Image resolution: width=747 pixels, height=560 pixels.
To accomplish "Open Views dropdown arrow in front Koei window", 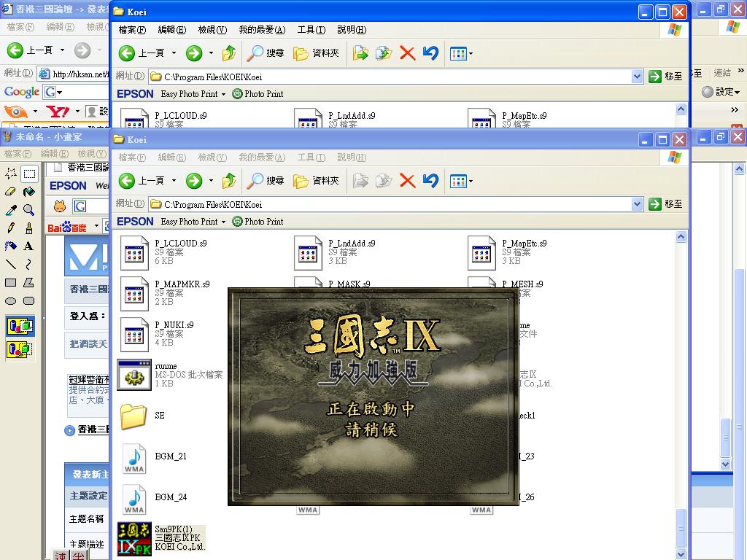I will click(471, 181).
